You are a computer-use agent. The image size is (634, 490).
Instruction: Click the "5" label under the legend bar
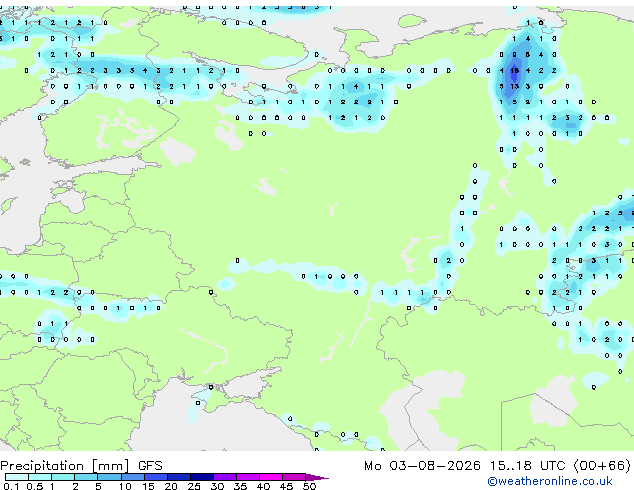point(98,486)
